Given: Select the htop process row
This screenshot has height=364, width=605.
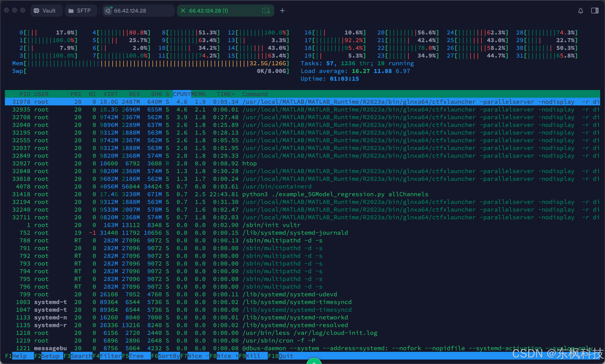Looking at the screenshot, I should click(249, 164).
